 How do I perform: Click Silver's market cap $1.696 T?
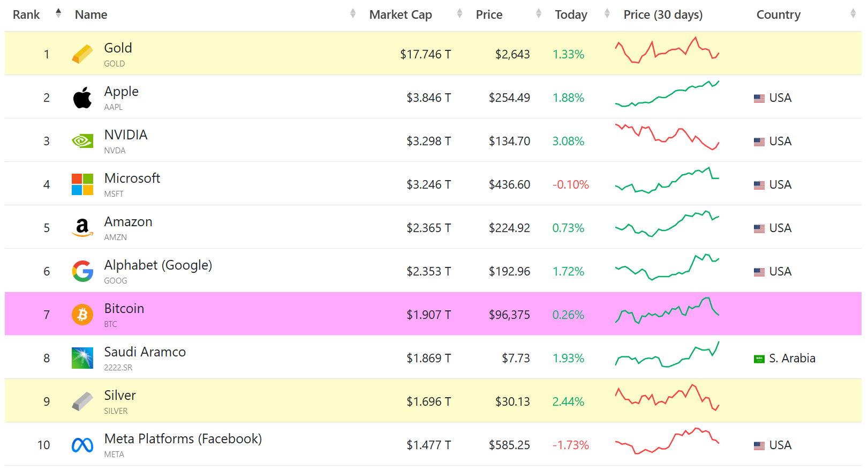429,401
